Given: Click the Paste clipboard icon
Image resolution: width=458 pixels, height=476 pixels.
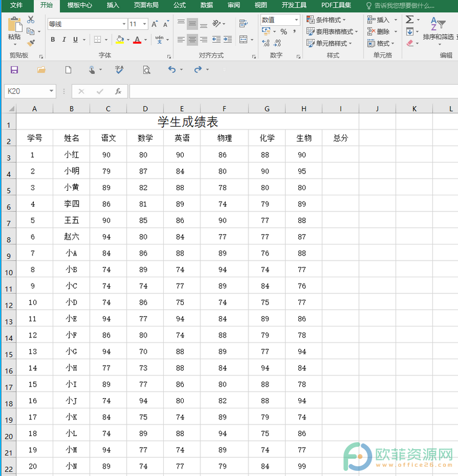Looking at the screenshot, I should pyautogui.click(x=14, y=24).
